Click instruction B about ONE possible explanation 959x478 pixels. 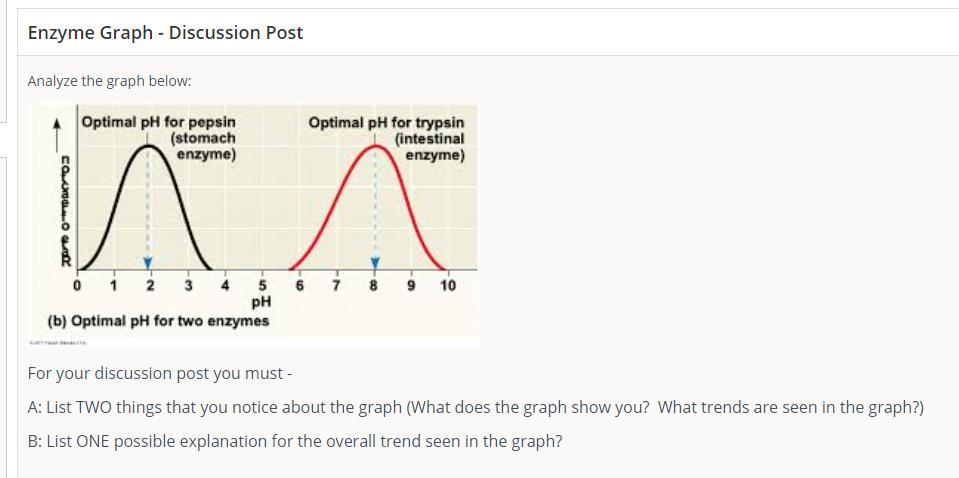[x=295, y=441]
